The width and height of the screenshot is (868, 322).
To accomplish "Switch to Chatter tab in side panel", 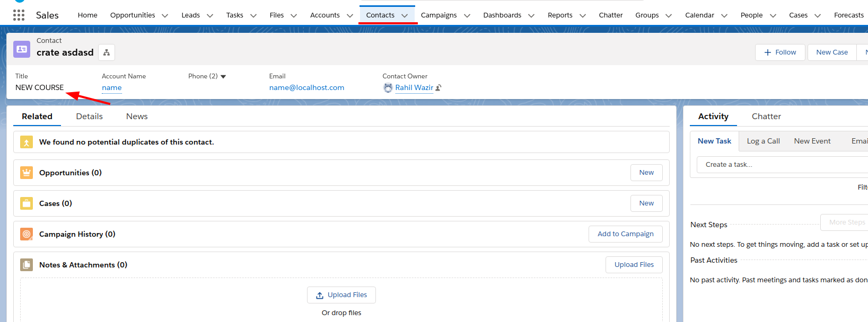I will tap(766, 117).
